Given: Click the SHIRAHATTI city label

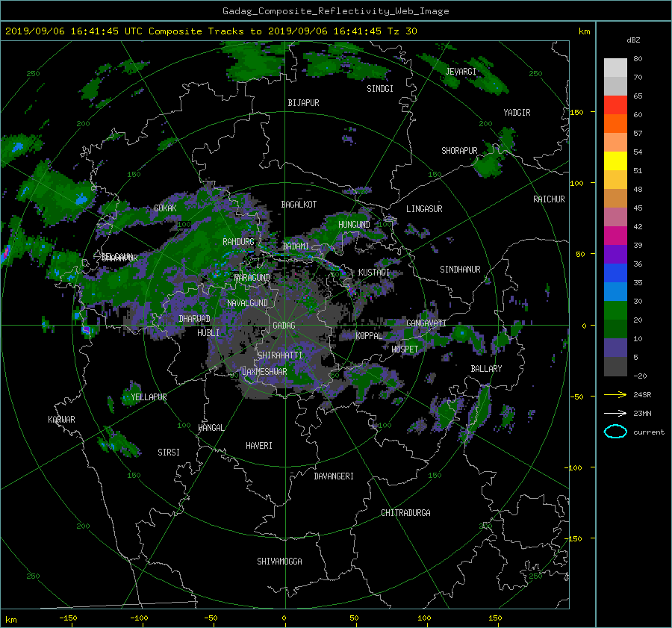Looking at the screenshot, I should (280, 355).
